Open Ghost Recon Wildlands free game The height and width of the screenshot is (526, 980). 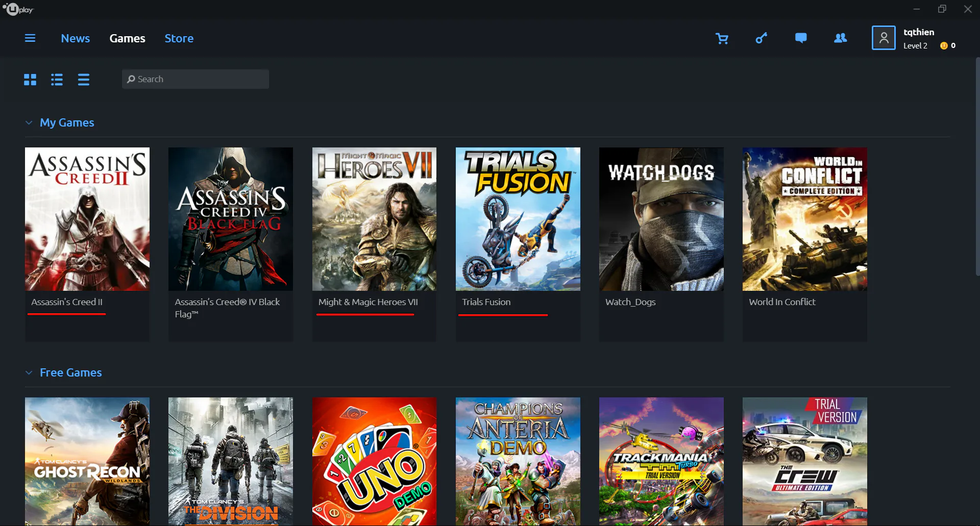[x=87, y=462]
